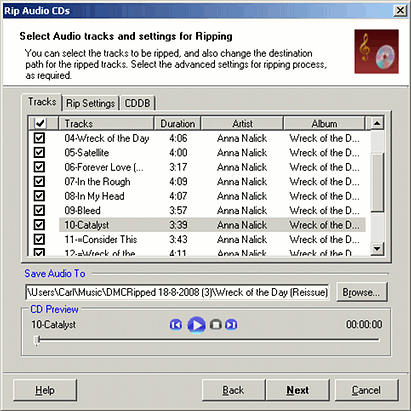Stop the CD preview playback

pyautogui.click(x=216, y=325)
